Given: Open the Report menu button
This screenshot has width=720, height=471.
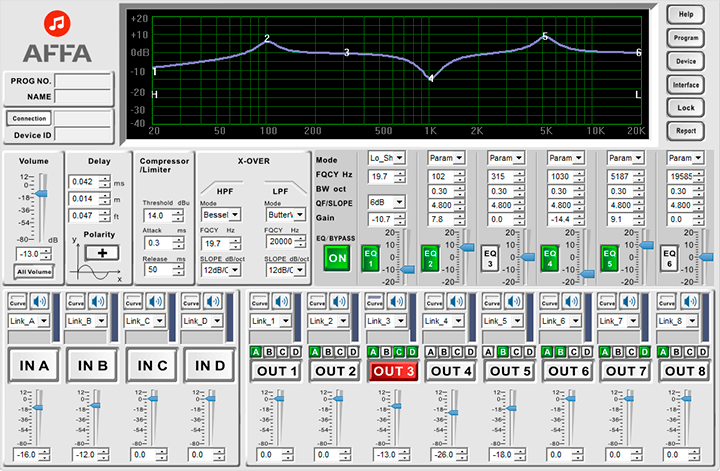Looking at the screenshot, I should [x=686, y=131].
